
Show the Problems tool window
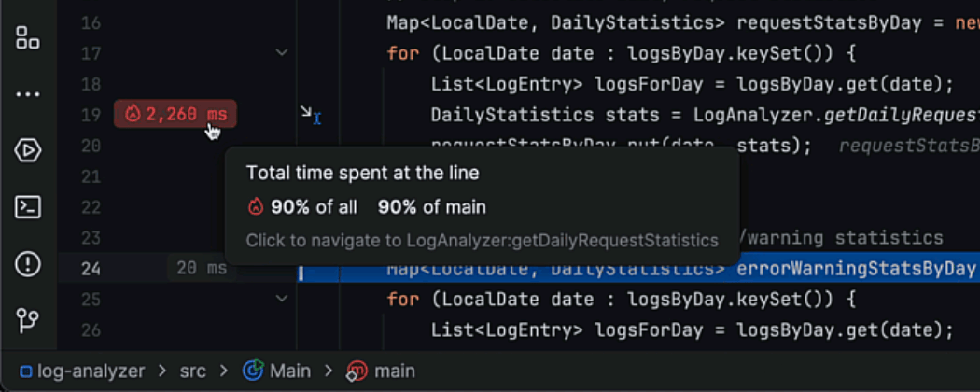point(28,264)
